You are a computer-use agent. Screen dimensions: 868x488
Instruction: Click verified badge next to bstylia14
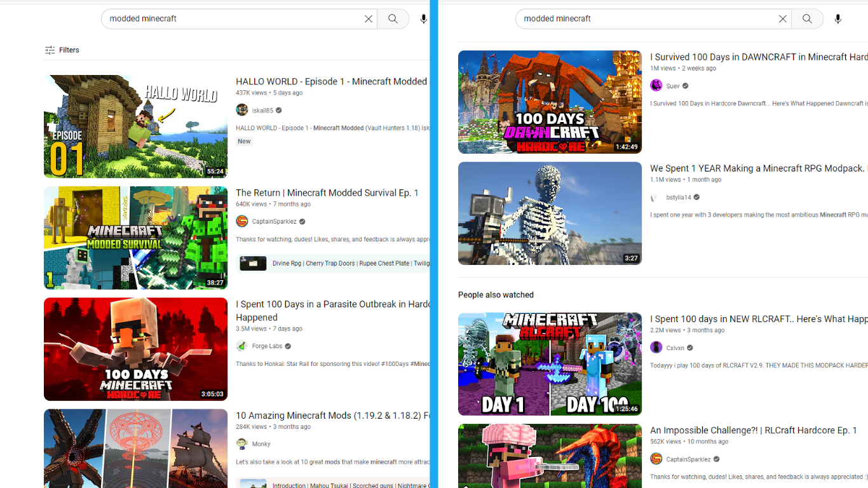[697, 198]
